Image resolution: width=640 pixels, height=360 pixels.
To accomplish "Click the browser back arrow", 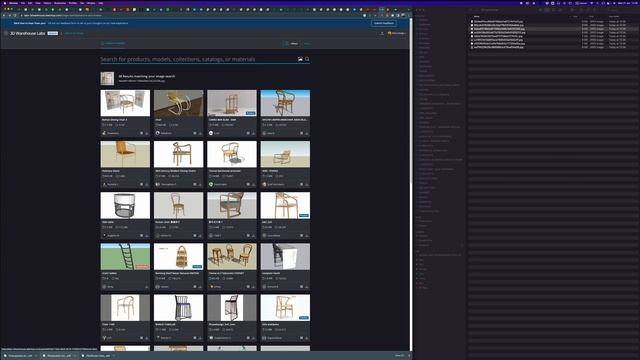I will coord(4,16).
